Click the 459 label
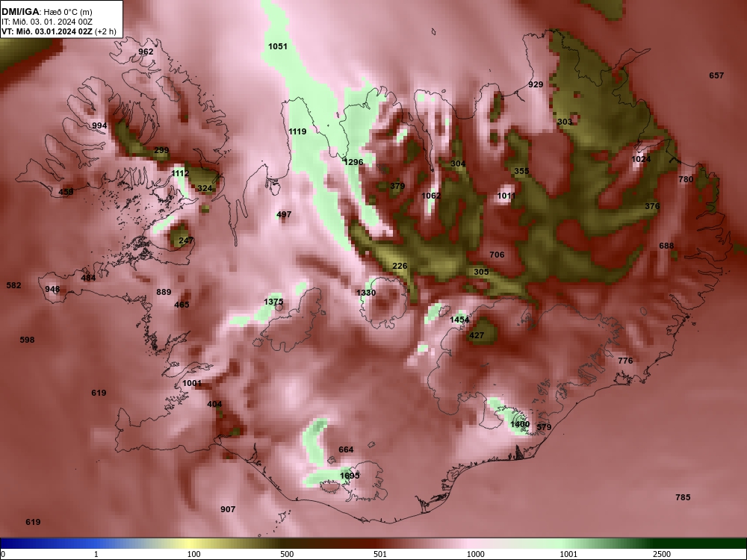Screen dimensions: 747x560 [66, 192]
